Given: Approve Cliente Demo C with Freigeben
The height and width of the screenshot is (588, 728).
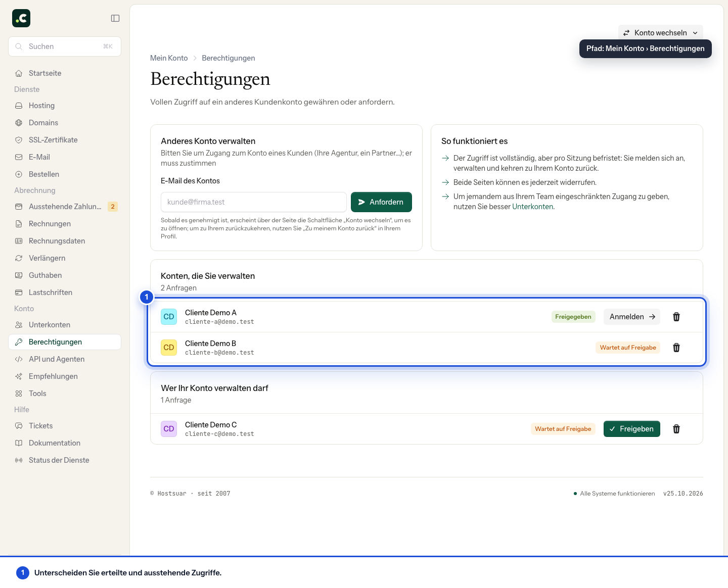Looking at the screenshot, I should 632,429.
